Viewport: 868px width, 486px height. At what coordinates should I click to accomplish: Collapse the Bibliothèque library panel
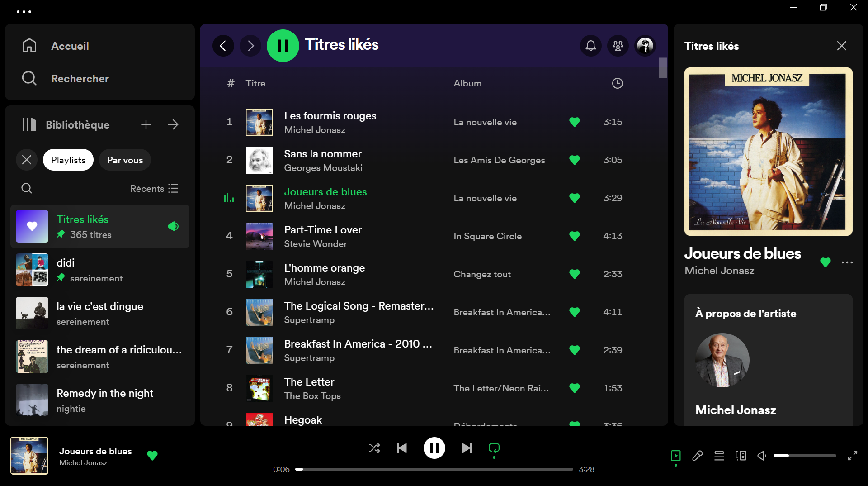tap(66, 124)
